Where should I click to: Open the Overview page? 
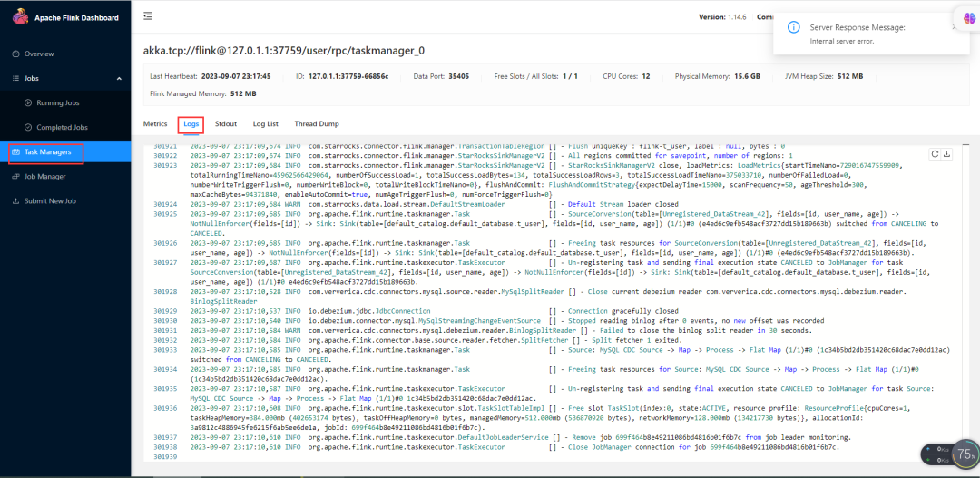click(x=39, y=54)
